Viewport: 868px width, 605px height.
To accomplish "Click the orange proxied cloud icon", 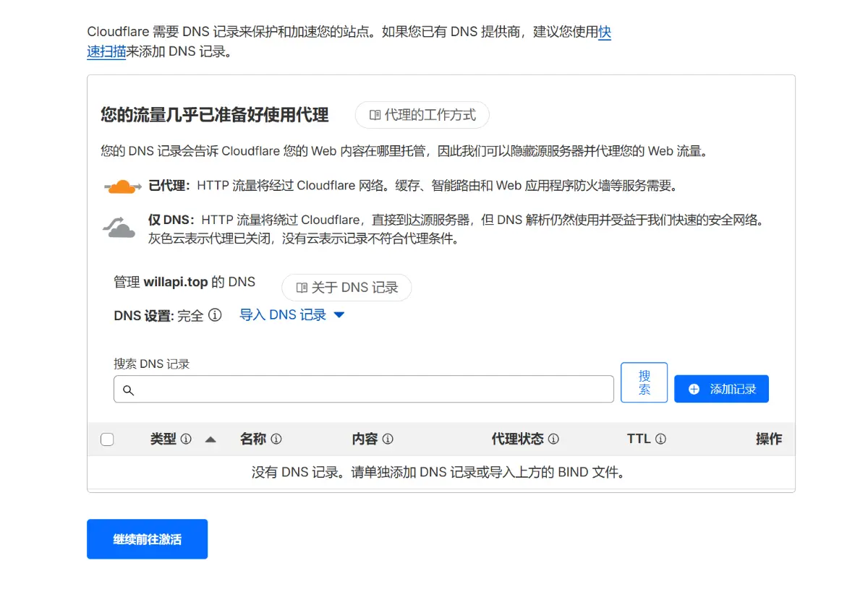I will click(x=122, y=186).
